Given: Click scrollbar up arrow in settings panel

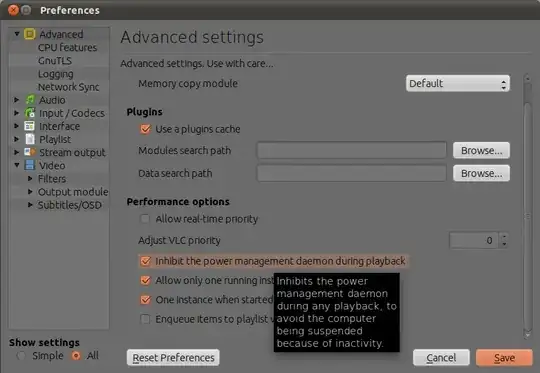Looking at the screenshot, I should (527, 78).
